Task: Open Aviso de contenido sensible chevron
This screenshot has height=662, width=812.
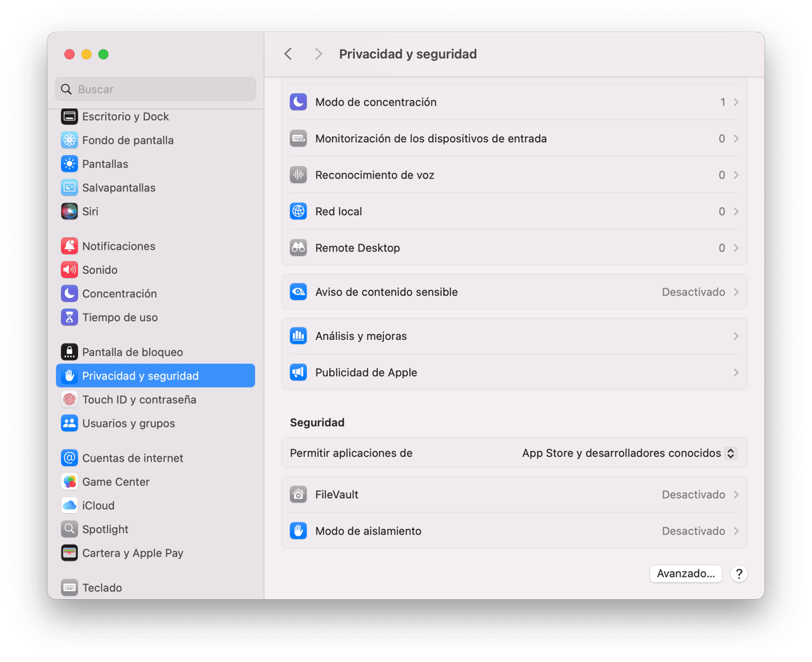Action: click(736, 292)
